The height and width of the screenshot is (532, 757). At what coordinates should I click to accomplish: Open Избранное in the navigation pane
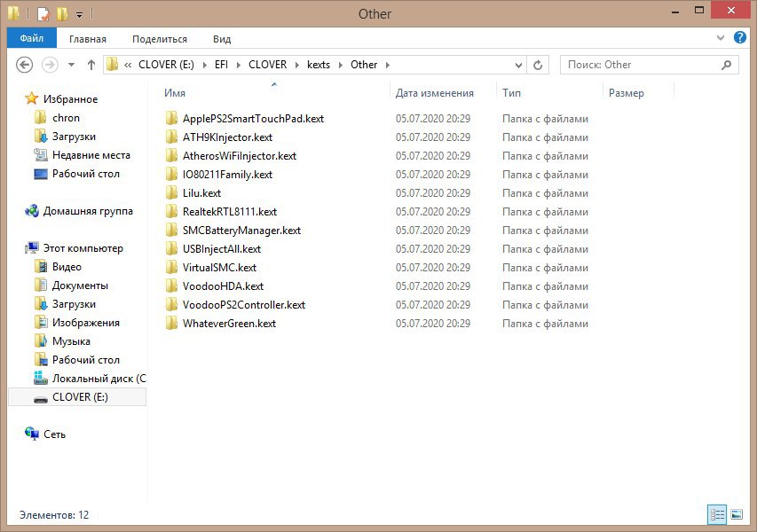(x=70, y=99)
